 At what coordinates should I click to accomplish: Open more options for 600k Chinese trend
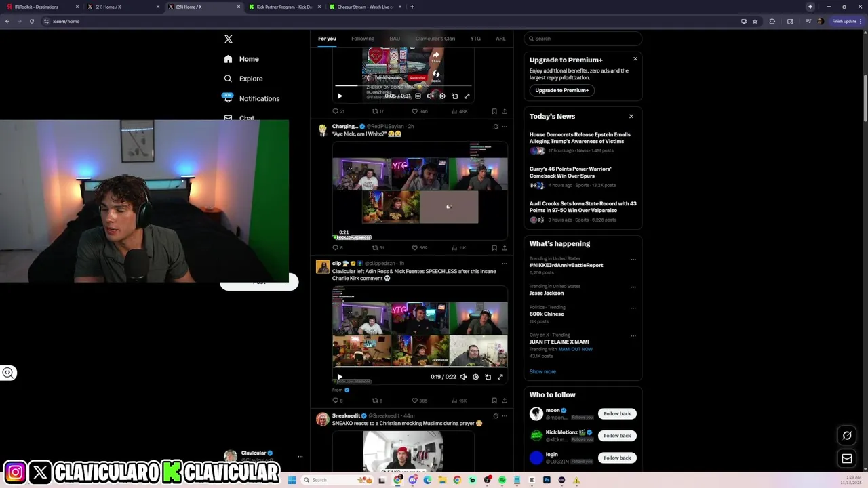pos(633,308)
